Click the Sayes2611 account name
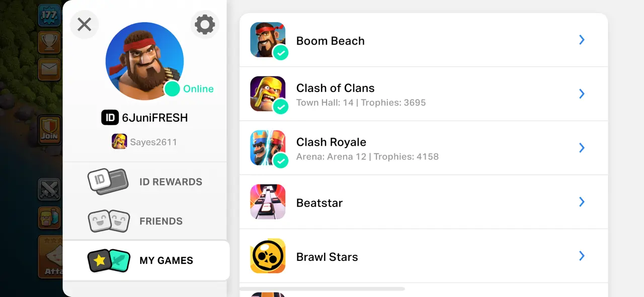 click(x=153, y=142)
